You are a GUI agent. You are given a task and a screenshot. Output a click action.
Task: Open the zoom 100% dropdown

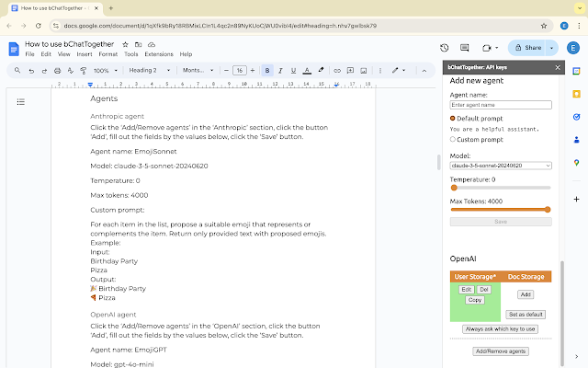(x=106, y=71)
